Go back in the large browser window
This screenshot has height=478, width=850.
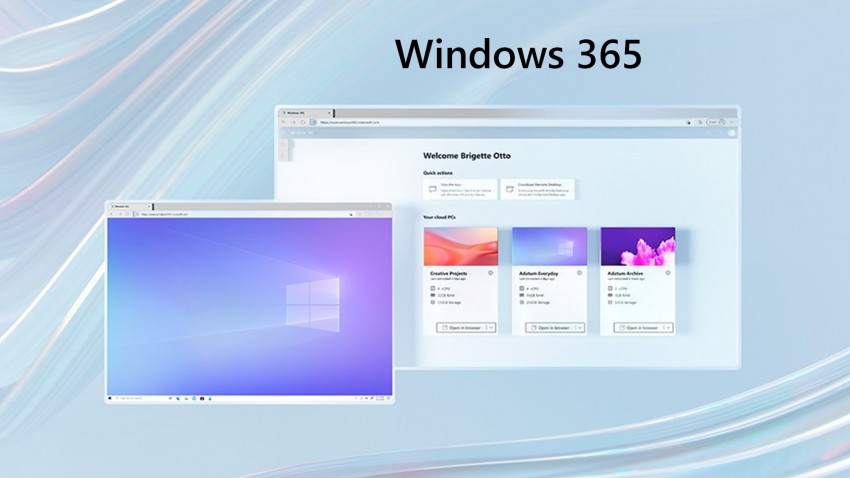284,122
